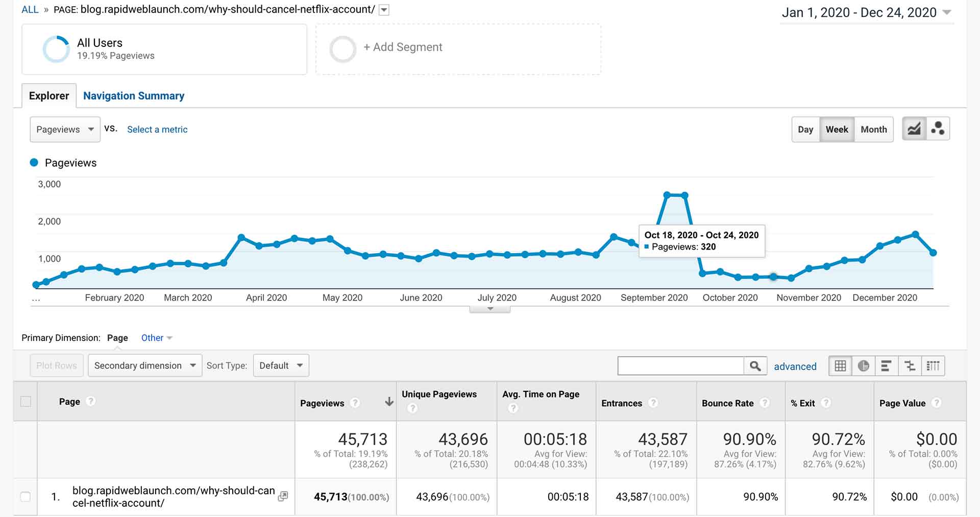Open the Secondary dimension dropdown
The width and height of the screenshot is (980, 517).
tap(145, 365)
